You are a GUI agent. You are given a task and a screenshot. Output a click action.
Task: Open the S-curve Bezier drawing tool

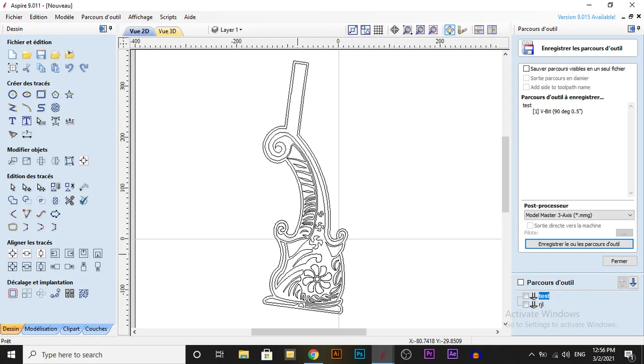coord(41,108)
